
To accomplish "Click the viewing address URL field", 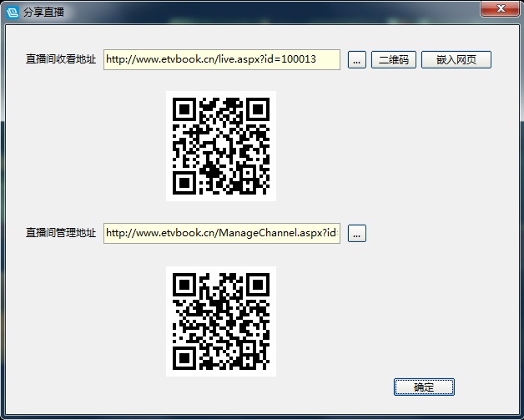I will click(x=222, y=59).
